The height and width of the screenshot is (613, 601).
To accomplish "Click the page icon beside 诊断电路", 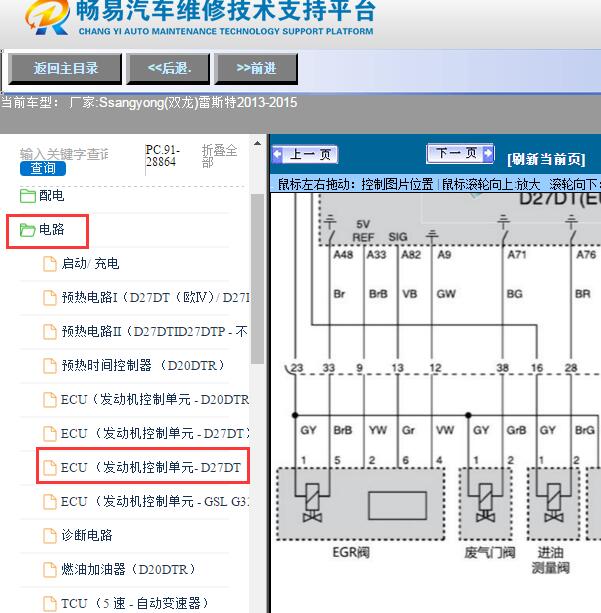I will click(x=50, y=536).
